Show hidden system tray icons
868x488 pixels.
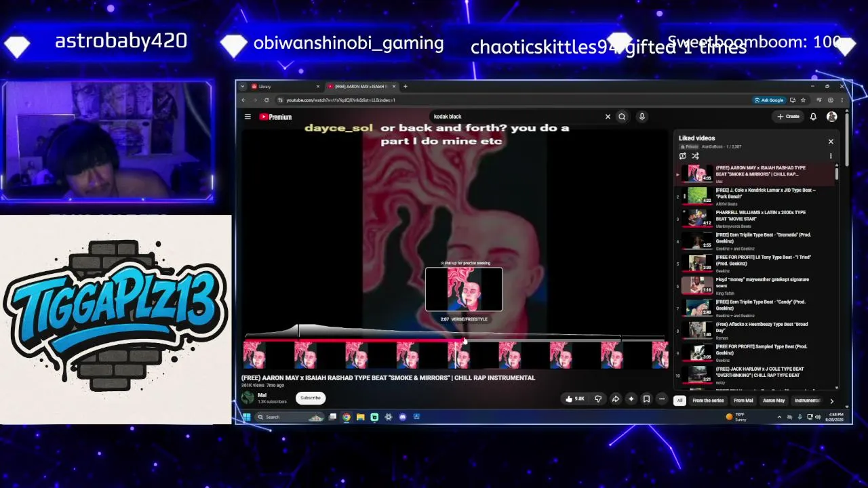[779, 417]
